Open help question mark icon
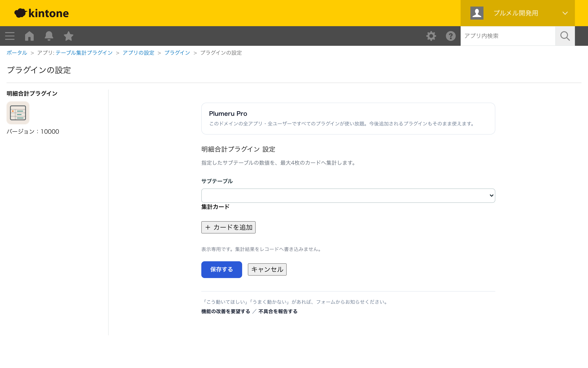This screenshot has width=588, height=368. pyautogui.click(x=451, y=36)
